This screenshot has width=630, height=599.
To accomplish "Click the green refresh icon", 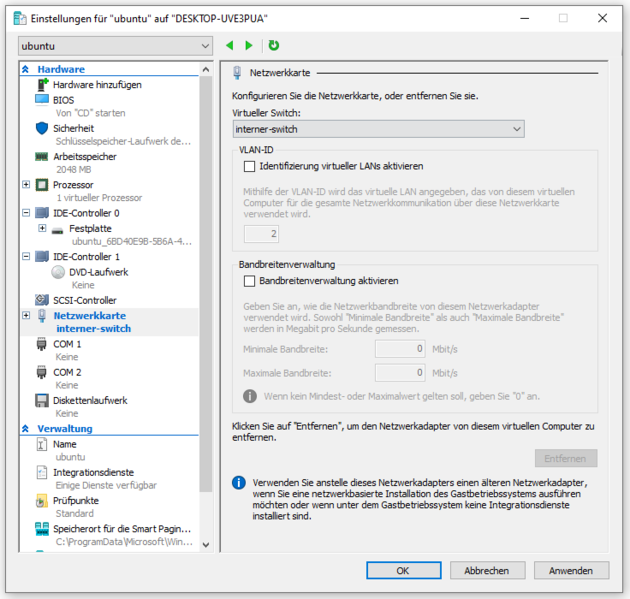I will click(x=274, y=45).
